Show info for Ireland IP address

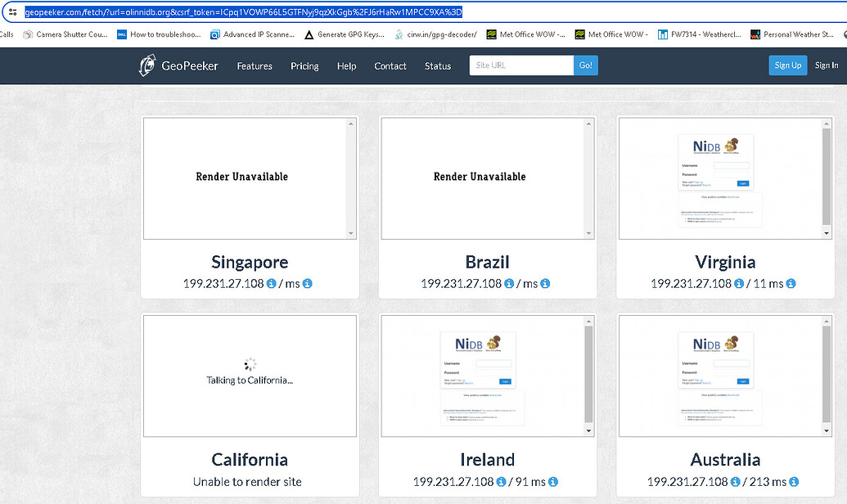click(x=502, y=481)
